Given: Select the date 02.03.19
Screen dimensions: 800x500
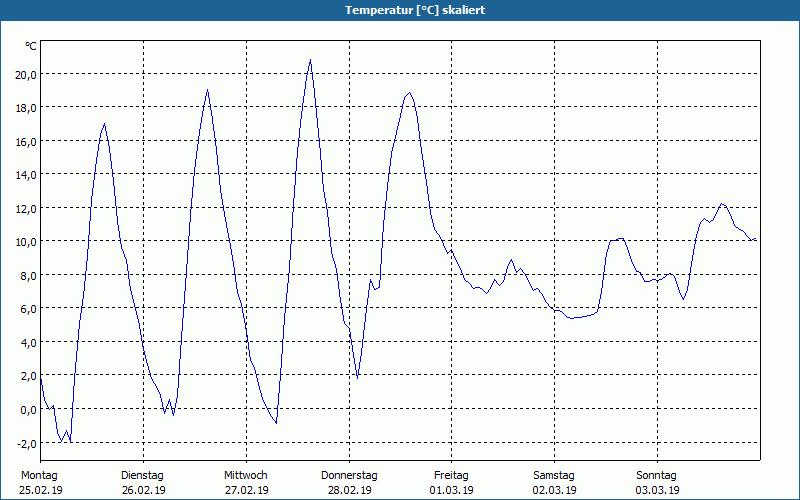Looking at the screenshot, I should (555, 490).
